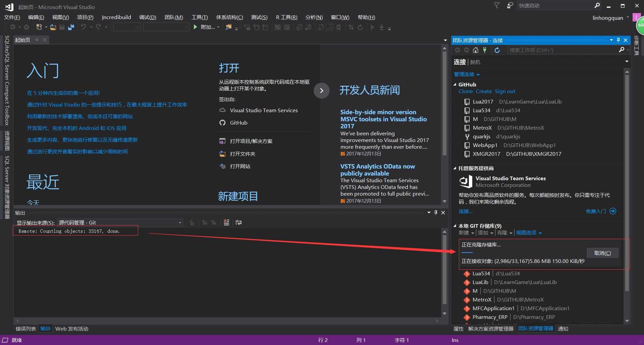Switch to the 错误列表 tab
This screenshot has width=644, height=345.
click(x=26, y=329)
